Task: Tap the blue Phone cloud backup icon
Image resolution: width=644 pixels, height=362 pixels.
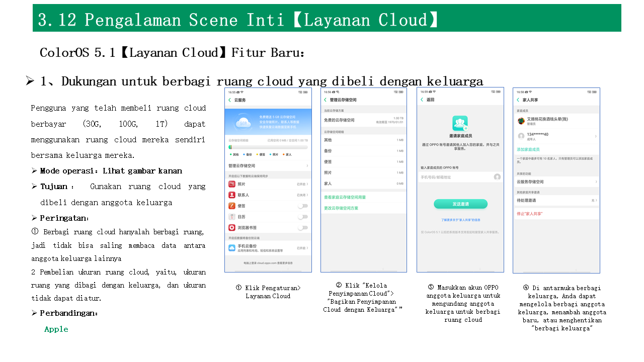Action: tap(232, 247)
